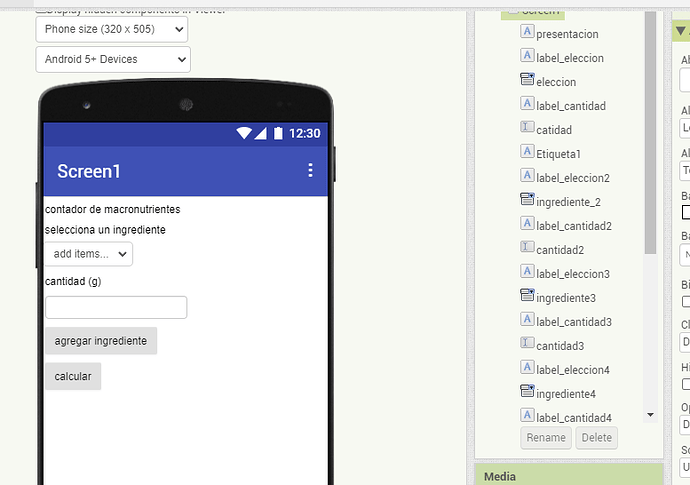
Task: Select Etiqueta1 in the components tree
Action: [x=558, y=154]
